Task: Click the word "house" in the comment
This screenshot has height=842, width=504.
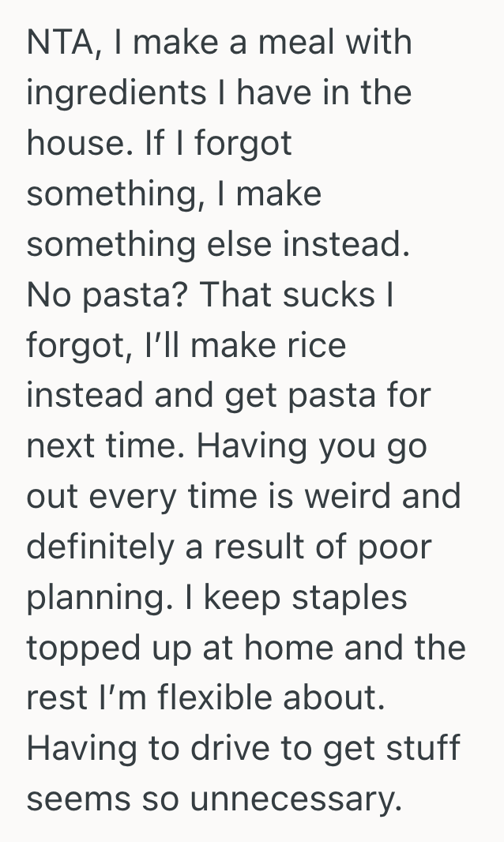Action: pyautogui.click(x=73, y=143)
